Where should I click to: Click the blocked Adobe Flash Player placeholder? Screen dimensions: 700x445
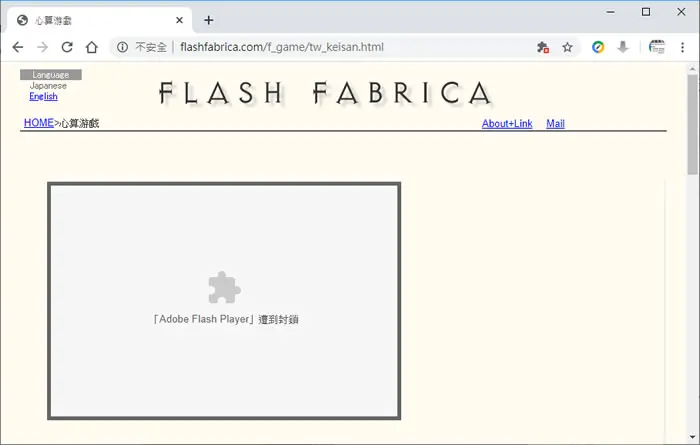click(224, 301)
